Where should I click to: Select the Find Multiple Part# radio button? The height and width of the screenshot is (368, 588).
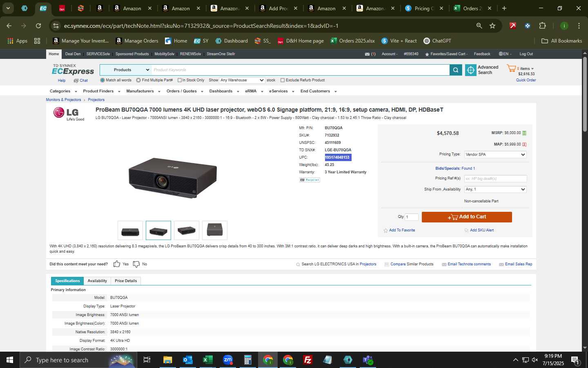click(138, 80)
